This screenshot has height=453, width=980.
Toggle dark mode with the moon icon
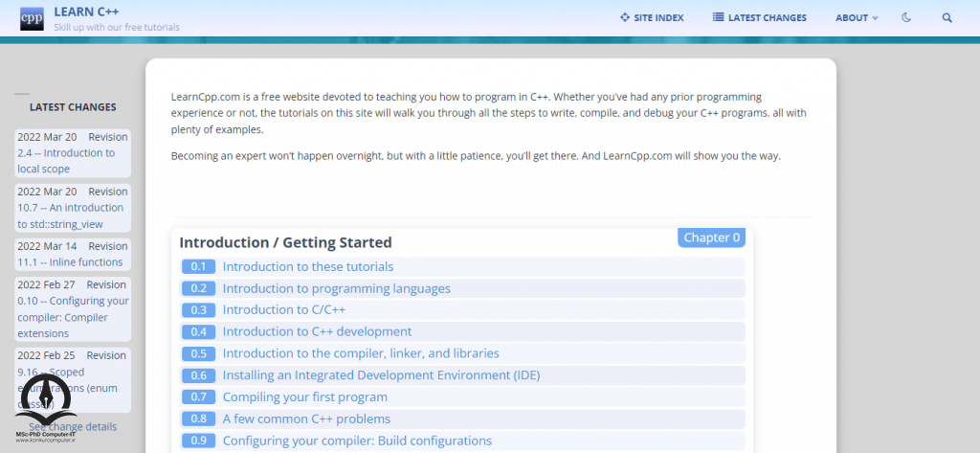coord(906,17)
